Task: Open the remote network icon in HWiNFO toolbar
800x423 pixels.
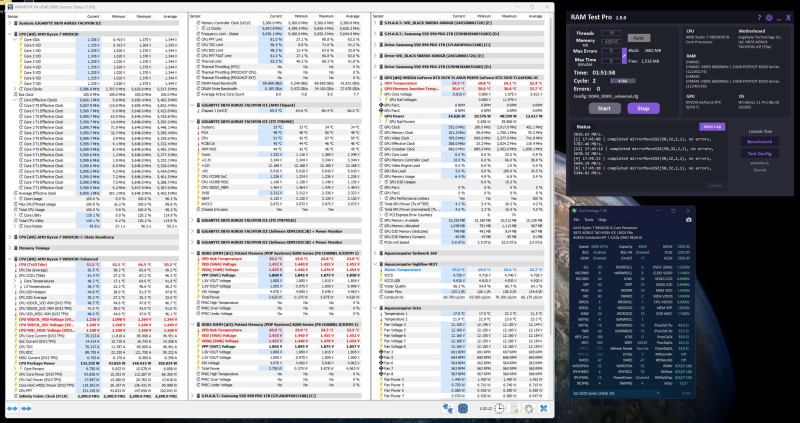Action: [x=447, y=408]
